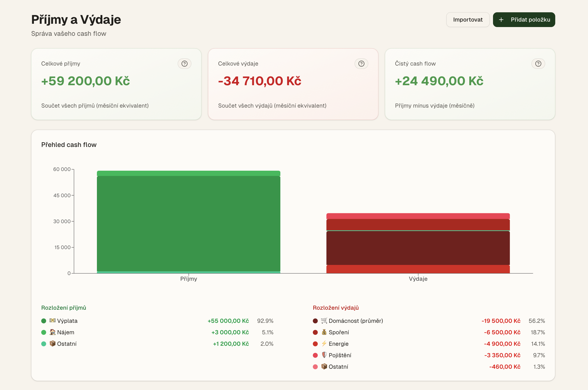The height and width of the screenshot is (390, 588).
Task: Click the light red top Výdaje segment
Action: pyautogui.click(x=418, y=216)
